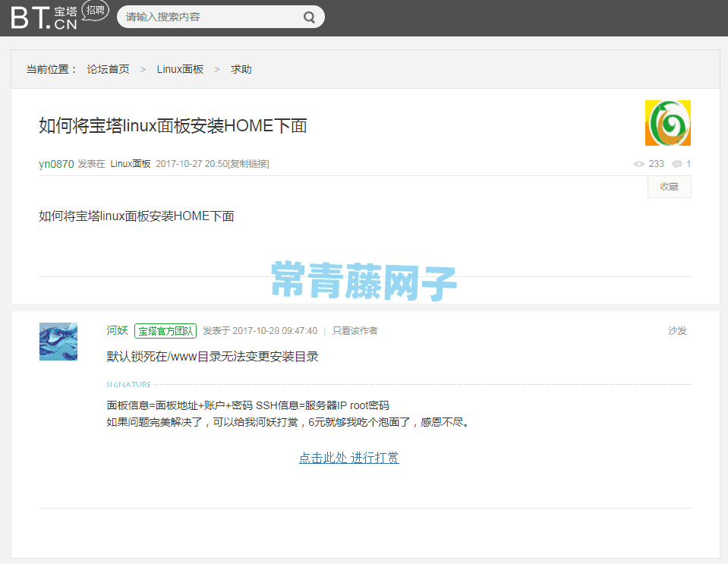Click the search magnifier icon
Image resolution: width=728 pixels, height=564 pixels.
pos(309,16)
